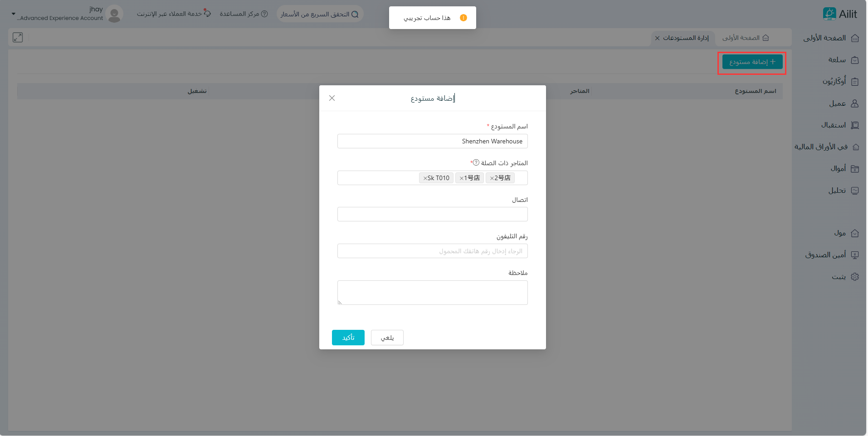868x436 pixels.
Task: Click the warehouse name input field
Action: coord(432,141)
